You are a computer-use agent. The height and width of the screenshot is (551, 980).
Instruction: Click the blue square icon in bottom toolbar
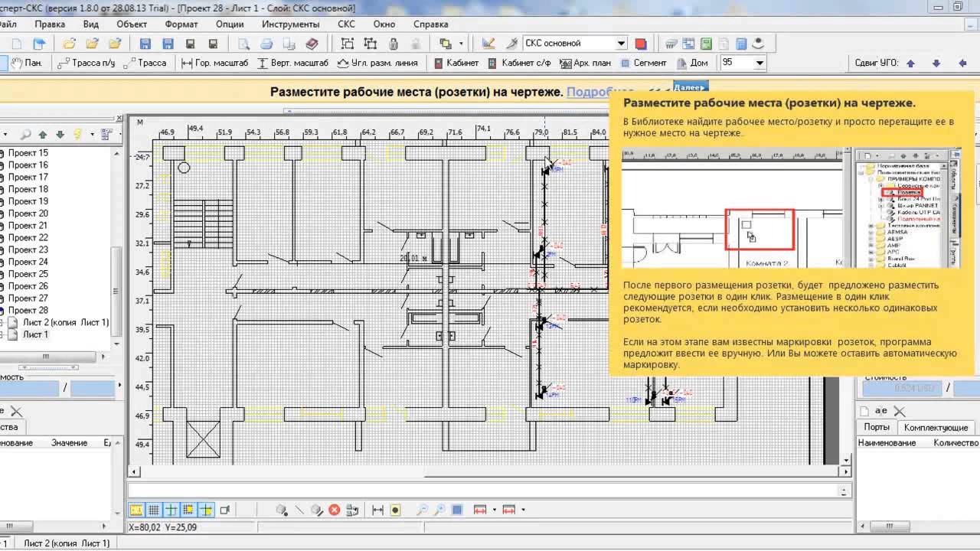[x=457, y=510]
